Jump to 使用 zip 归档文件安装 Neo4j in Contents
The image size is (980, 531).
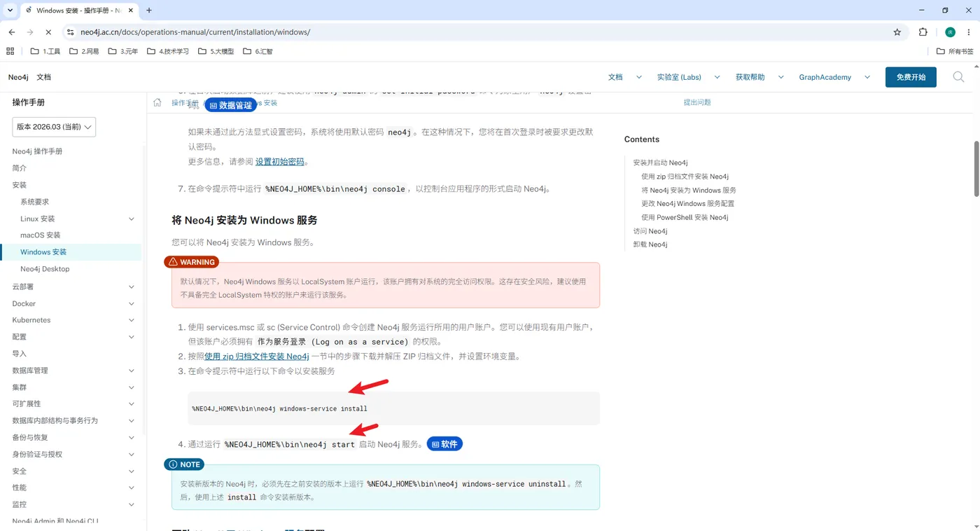685,177
